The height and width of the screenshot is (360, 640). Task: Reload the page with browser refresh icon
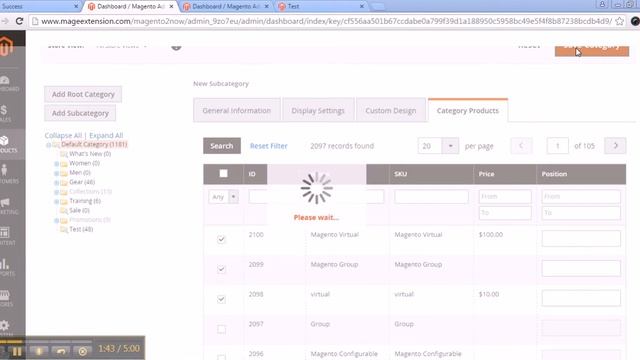[19, 21]
